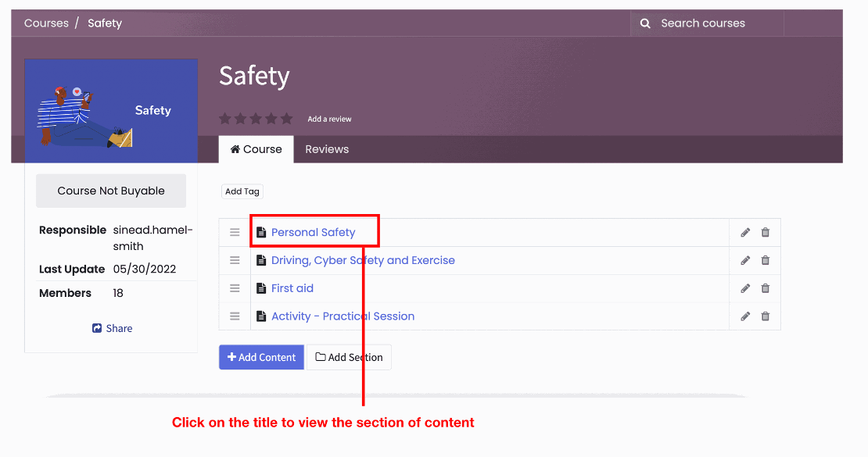Click the Share link
This screenshot has height=457, width=868.
pos(112,328)
